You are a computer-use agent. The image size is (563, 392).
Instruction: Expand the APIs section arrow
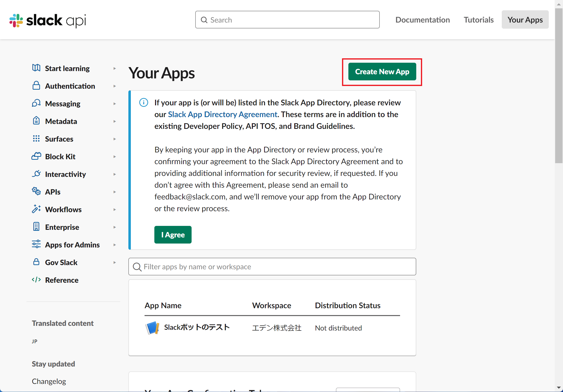114,192
